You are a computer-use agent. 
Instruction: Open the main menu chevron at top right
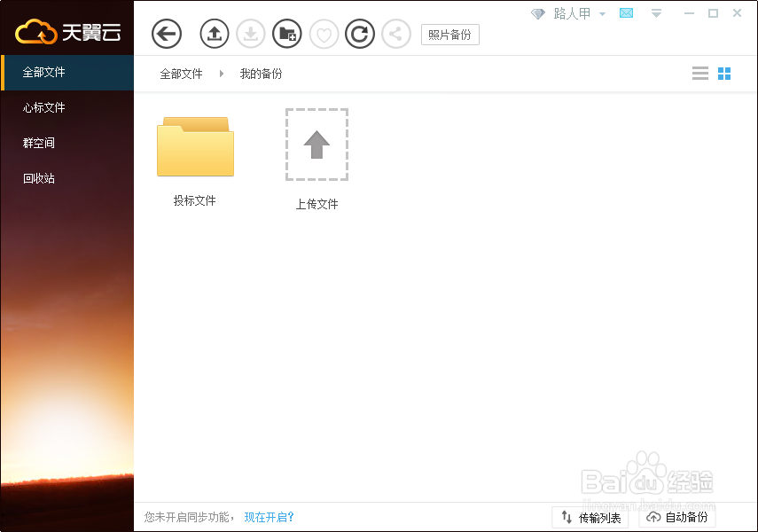click(656, 13)
